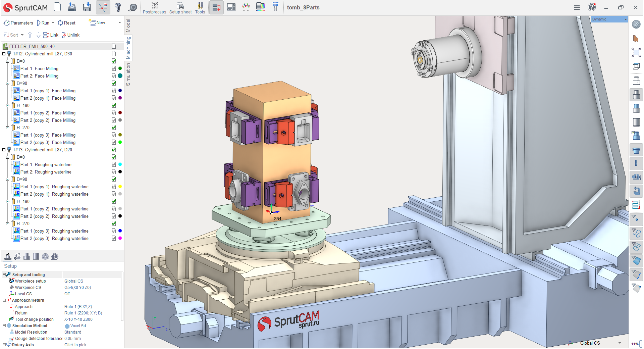Switch to the Model tab
The height and width of the screenshot is (349, 644).
pos(128,26)
